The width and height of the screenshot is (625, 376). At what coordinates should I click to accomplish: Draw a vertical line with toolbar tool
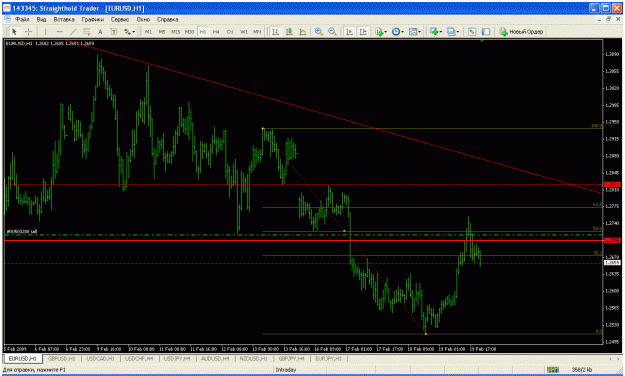pyautogui.click(x=45, y=32)
